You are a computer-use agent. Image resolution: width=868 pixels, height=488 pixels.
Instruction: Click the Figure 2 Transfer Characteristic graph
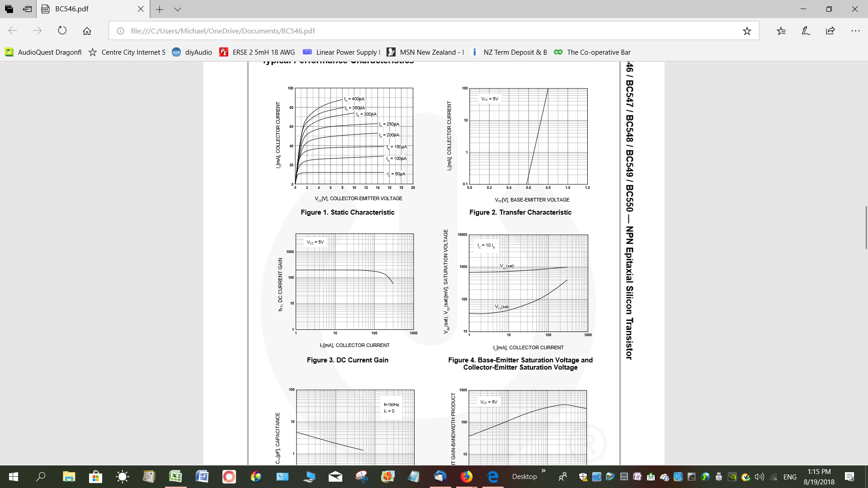click(x=528, y=136)
